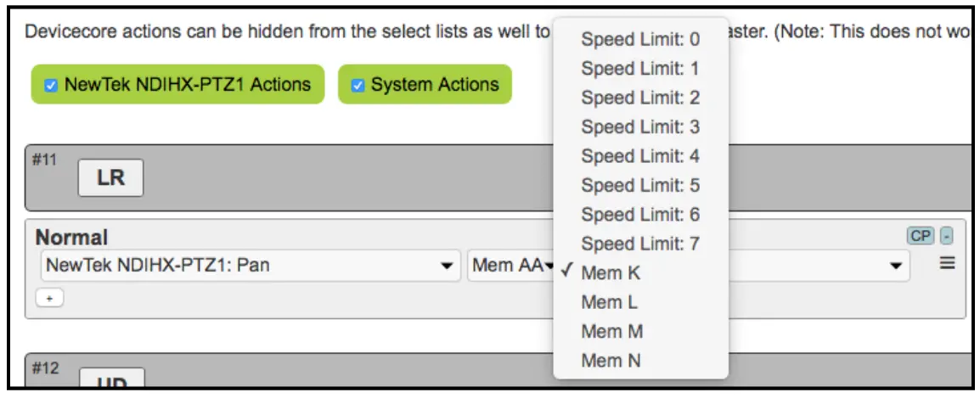Choose Mem L from the list
The width and height of the screenshot is (980, 398).
pyautogui.click(x=610, y=302)
